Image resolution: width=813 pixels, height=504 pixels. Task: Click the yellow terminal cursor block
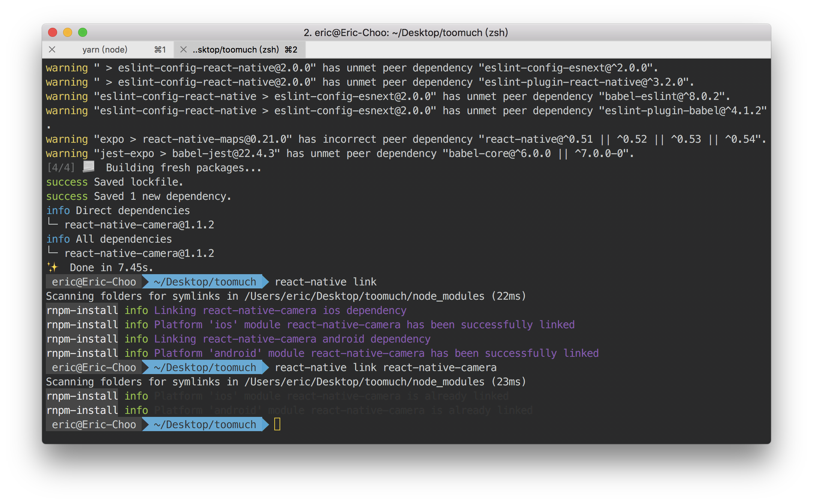[278, 424]
